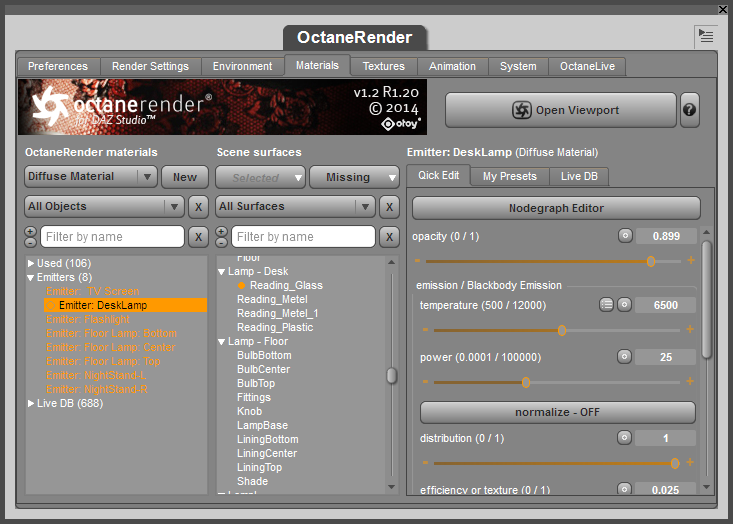The height and width of the screenshot is (524, 733).
Task: Open the pane options menu icon
Action: (x=706, y=36)
